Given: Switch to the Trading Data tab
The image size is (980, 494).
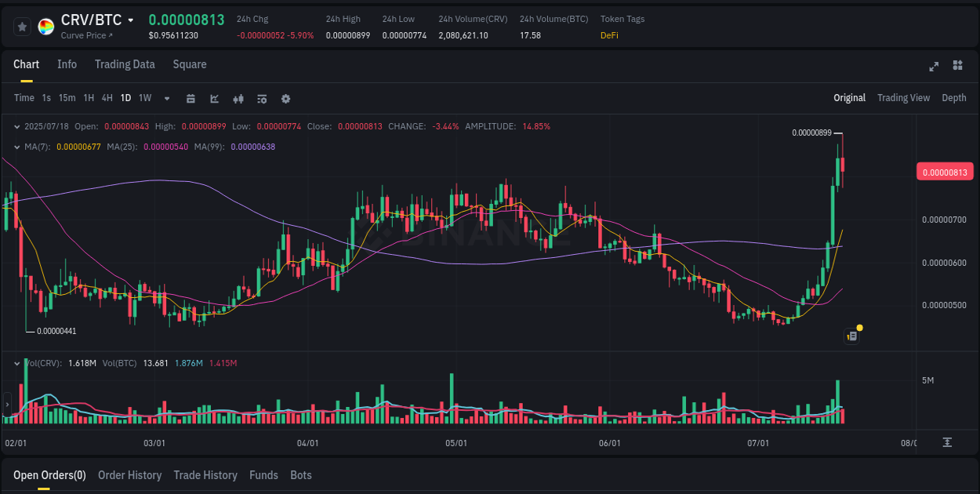Looking at the screenshot, I should coord(125,64).
